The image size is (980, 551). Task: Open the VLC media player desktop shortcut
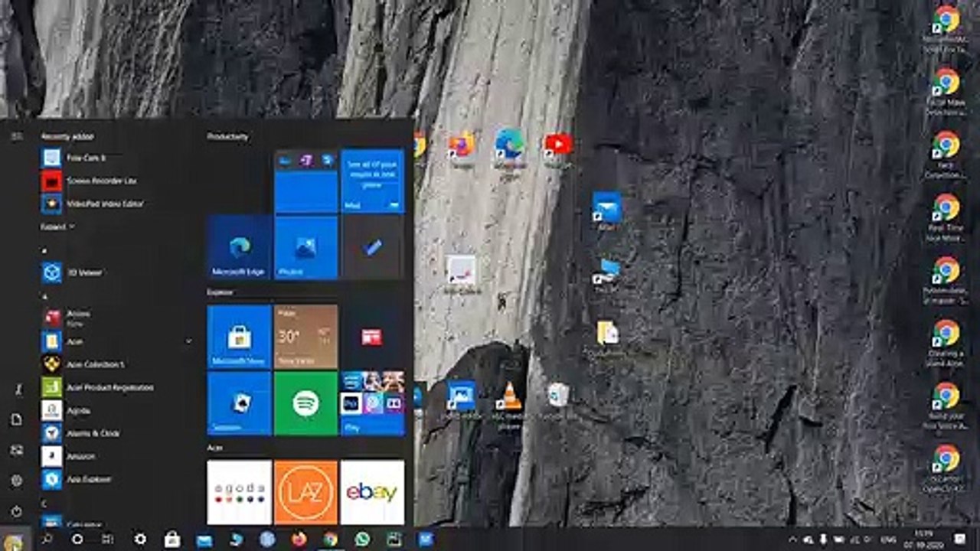pos(508,405)
